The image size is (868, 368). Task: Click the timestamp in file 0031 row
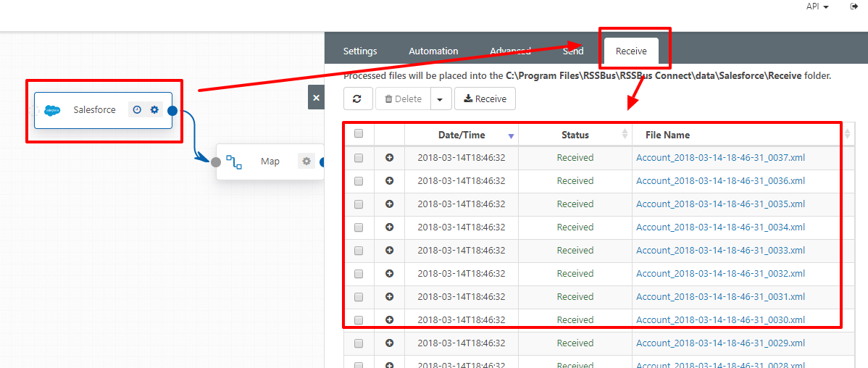coord(461,296)
